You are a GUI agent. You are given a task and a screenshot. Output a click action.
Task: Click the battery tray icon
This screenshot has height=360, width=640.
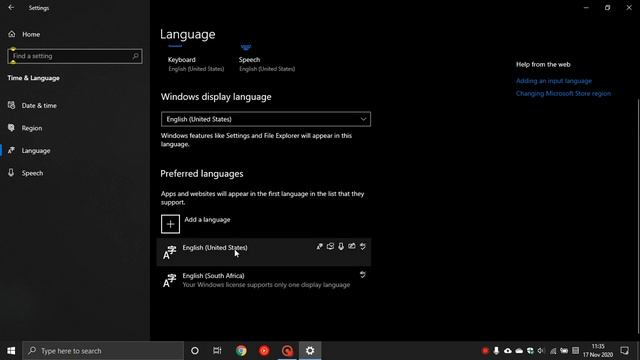click(564, 351)
